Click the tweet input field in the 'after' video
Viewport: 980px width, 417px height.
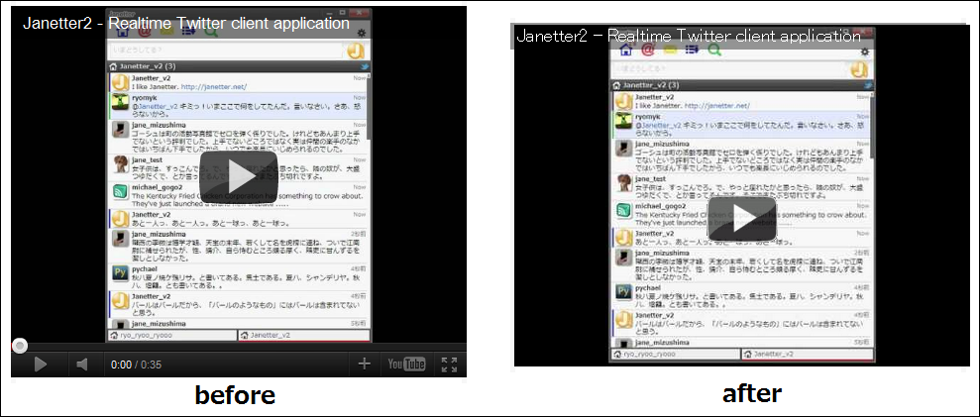pyautogui.click(x=730, y=69)
